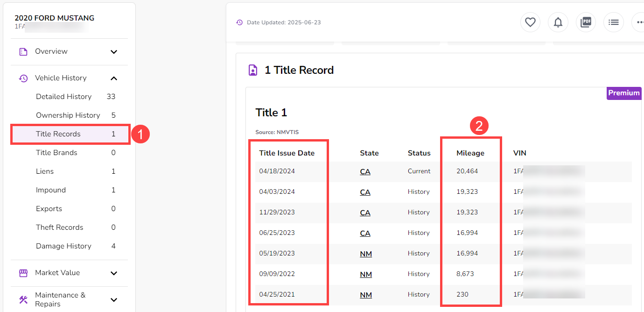Click the 09/09/2022 title issue date
644x312 pixels.
(x=277, y=274)
